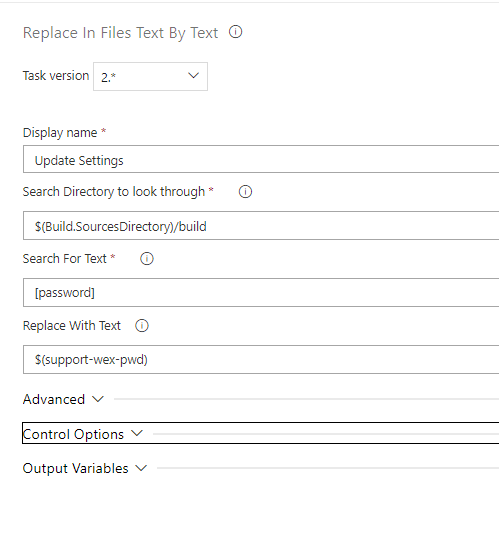Click info icon next to Replace With Text
The width and height of the screenshot is (499, 558).
coord(142,326)
